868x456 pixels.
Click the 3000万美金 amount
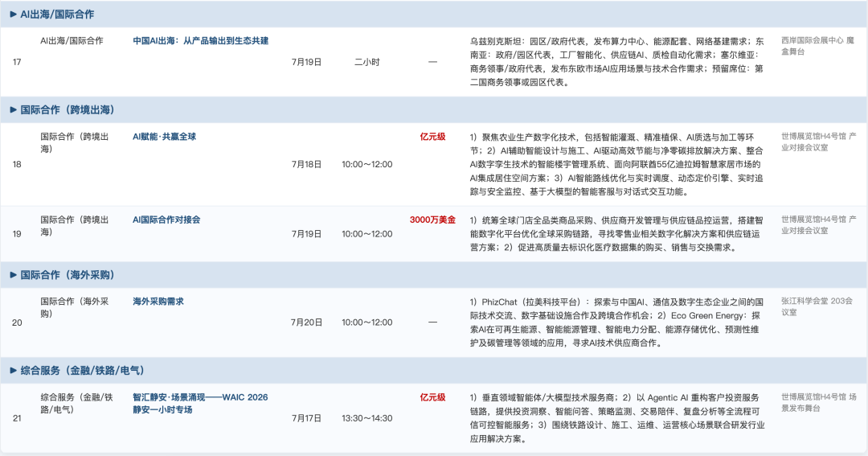pos(432,220)
